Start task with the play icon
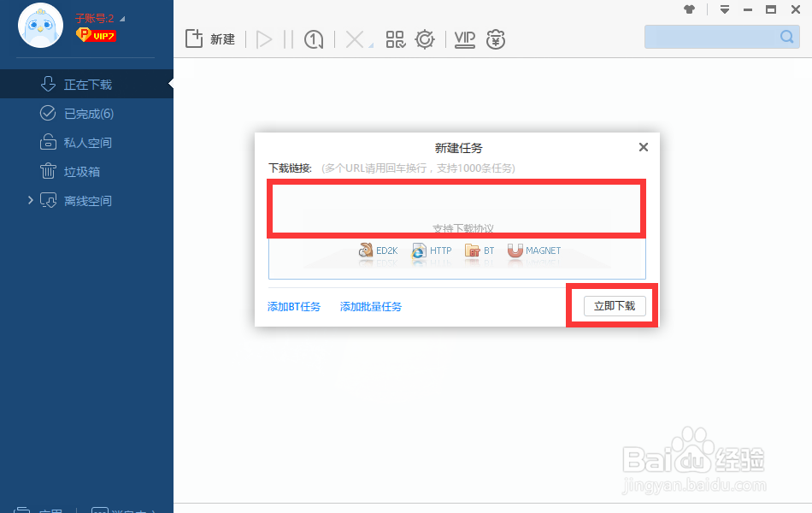Viewport: 812px width, 513px height. point(264,39)
